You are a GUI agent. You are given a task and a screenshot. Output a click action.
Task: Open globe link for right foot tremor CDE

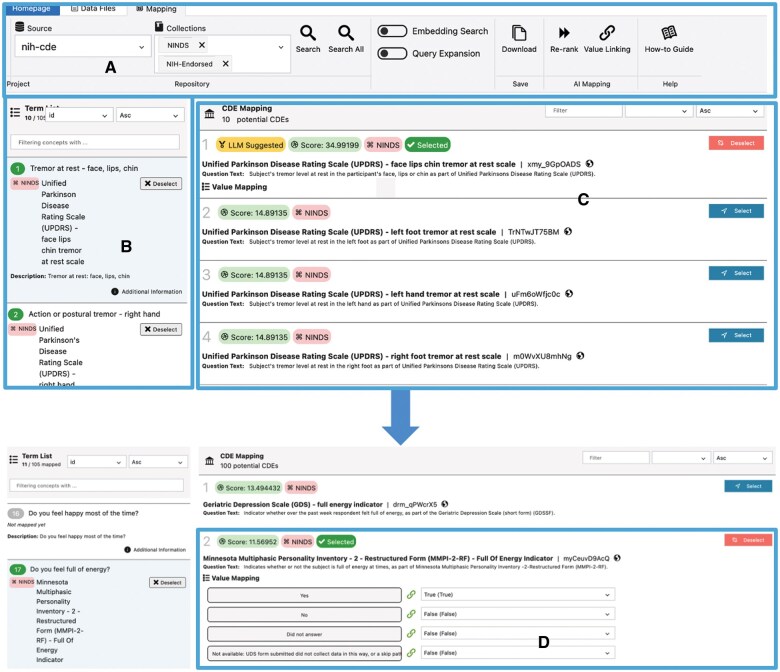click(580, 356)
